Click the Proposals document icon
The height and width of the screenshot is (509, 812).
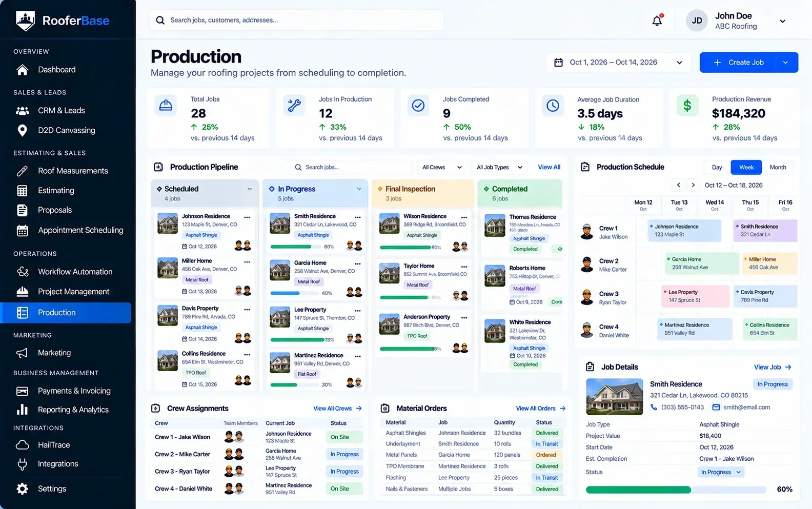(x=22, y=210)
